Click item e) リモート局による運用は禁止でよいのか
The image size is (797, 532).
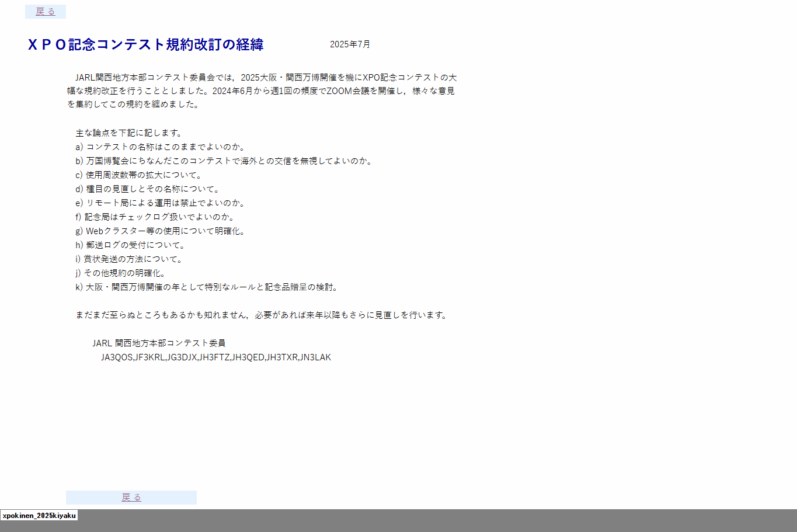click(x=161, y=203)
